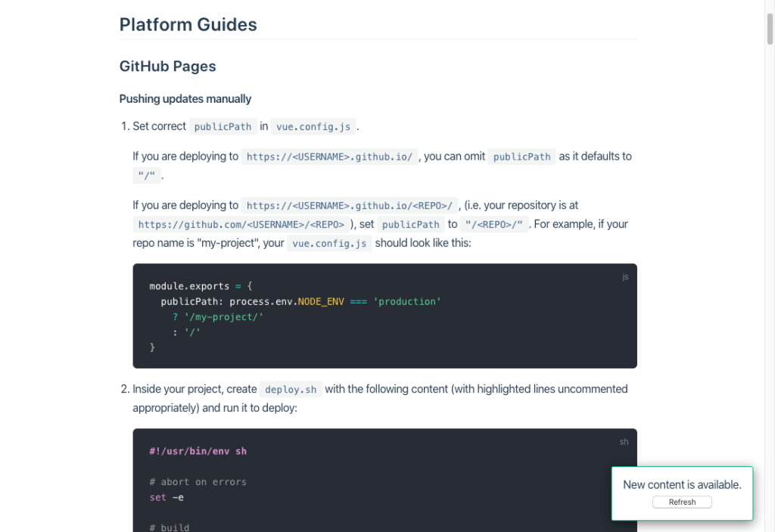The height and width of the screenshot is (532, 775).
Task: Click the Refresh button in the notification
Action: [x=682, y=502]
